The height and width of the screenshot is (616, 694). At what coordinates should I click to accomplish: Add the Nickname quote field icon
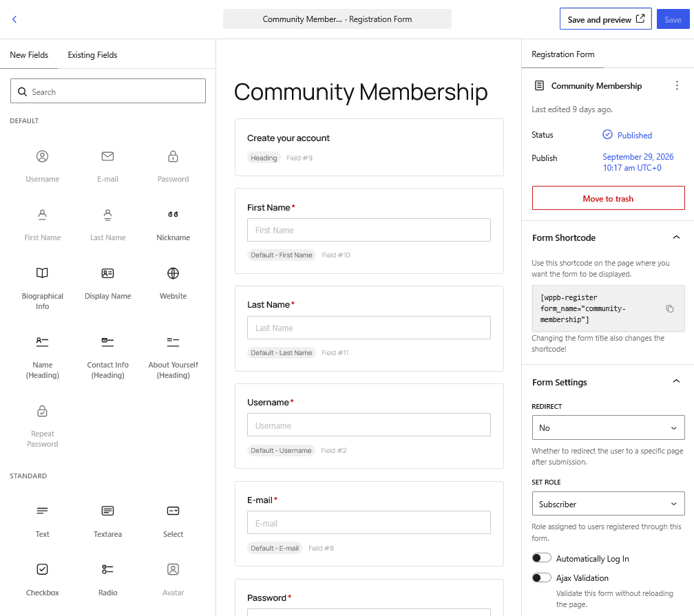click(x=173, y=215)
